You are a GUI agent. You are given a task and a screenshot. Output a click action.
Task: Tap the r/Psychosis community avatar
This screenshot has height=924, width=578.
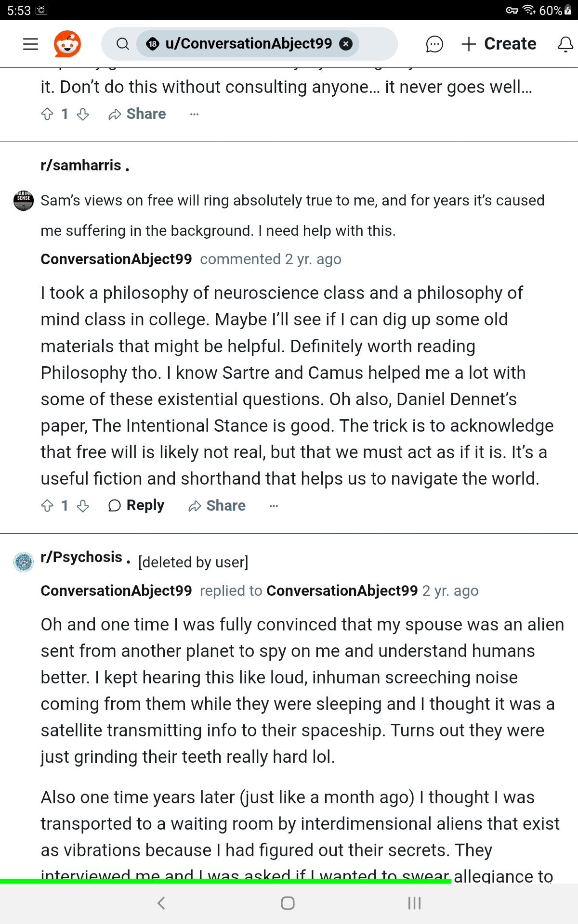coord(23,562)
